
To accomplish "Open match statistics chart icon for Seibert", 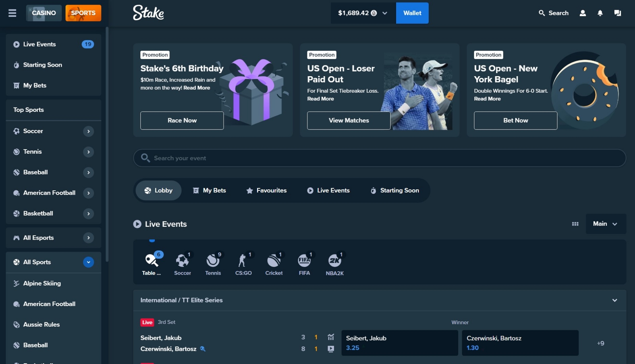I will coord(331,337).
